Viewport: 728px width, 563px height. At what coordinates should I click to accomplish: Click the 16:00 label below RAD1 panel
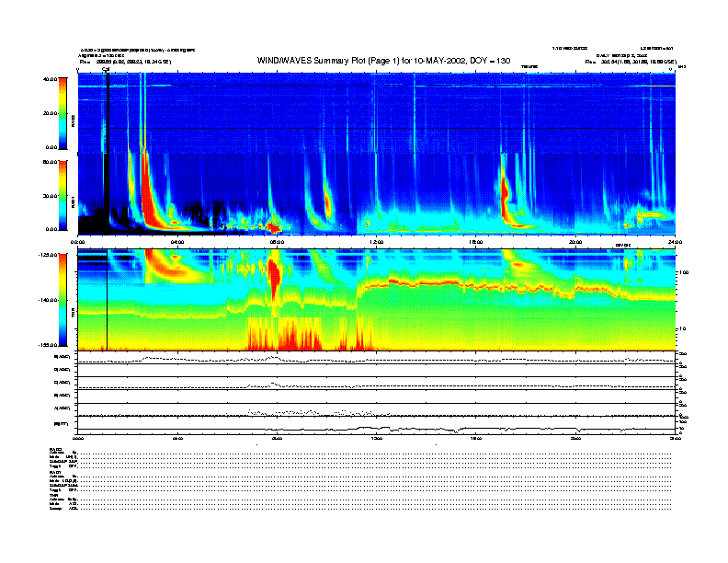tap(476, 242)
